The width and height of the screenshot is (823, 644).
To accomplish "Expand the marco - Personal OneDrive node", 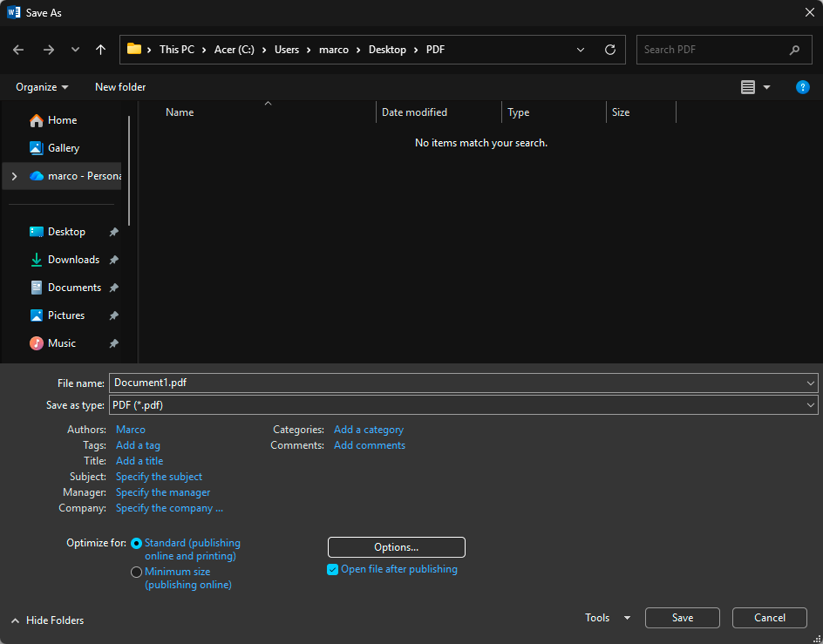I will 14,176.
